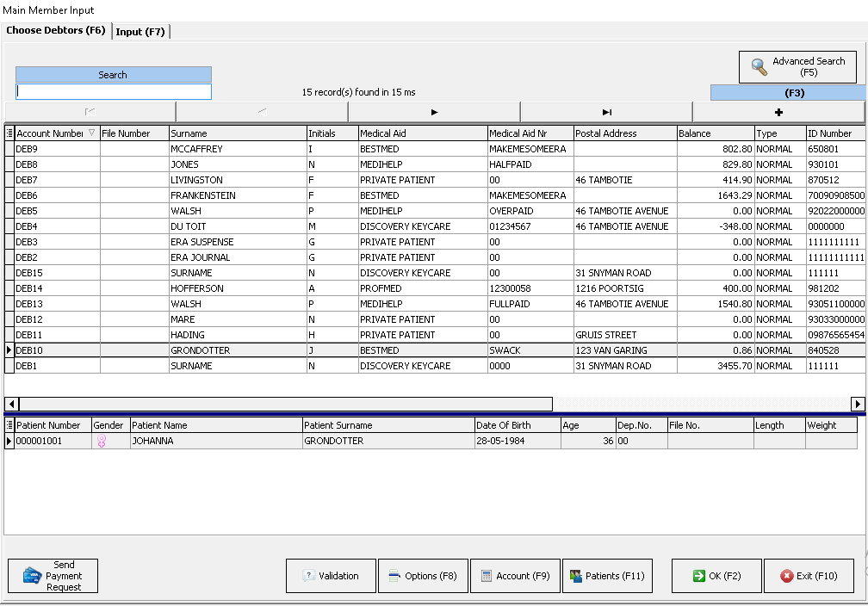The height and width of the screenshot is (606, 868).
Task: Sort by Account Number column dropdown arrow
Action: (x=91, y=133)
